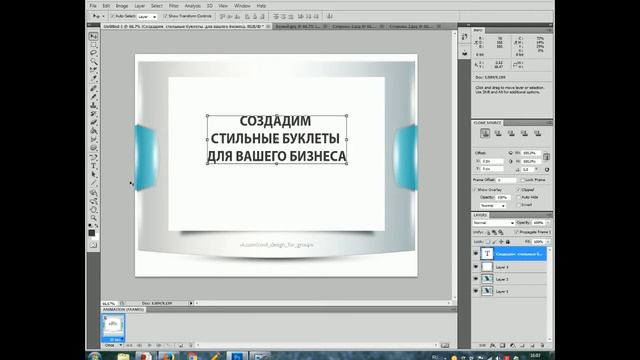Image resolution: width=640 pixels, height=360 pixels.
Task: Select the History Brush tool
Action: coord(93,113)
